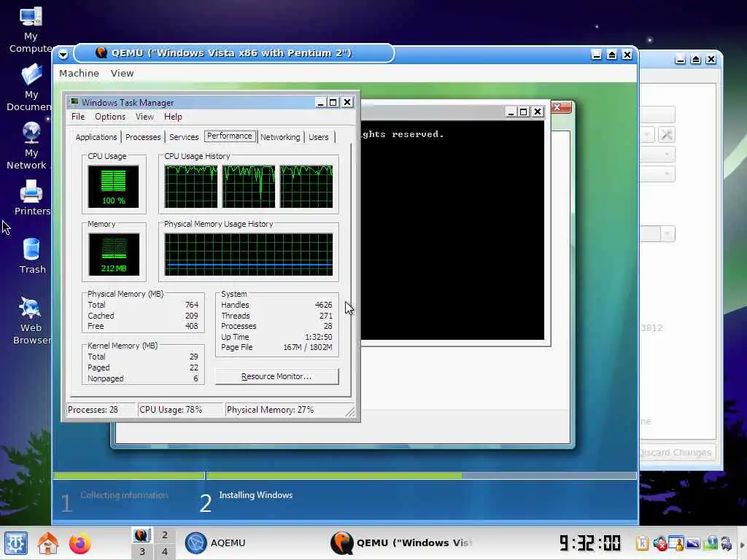Click the Handles value 4626

tap(323, 305)
